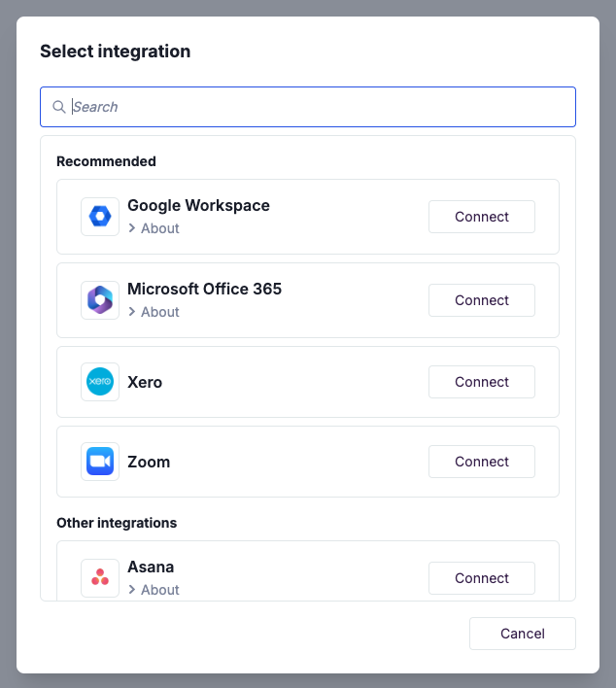Click the Other integrations section heading
This screenshot has height=688, width=616.
pyautogui.click(x=117, y=523)
